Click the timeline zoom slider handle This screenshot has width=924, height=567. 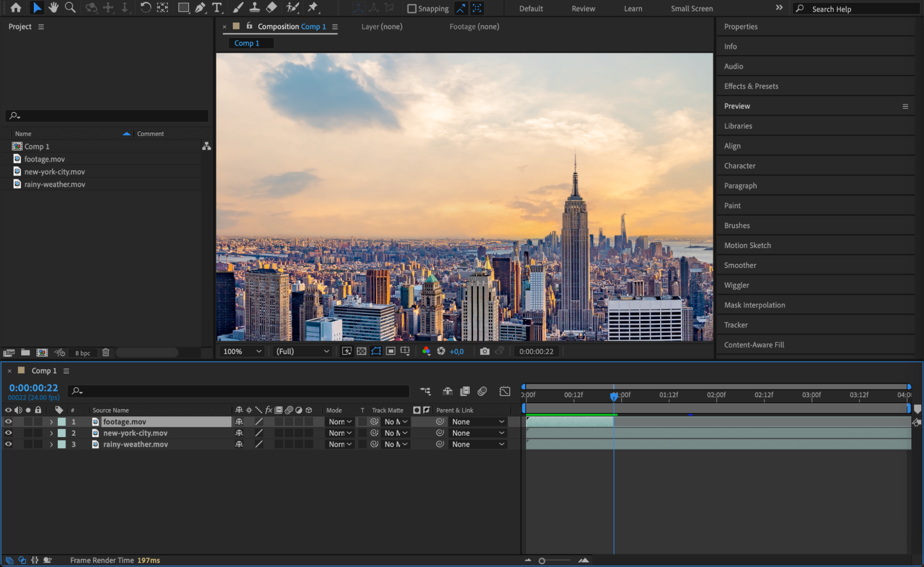[542, 561]
